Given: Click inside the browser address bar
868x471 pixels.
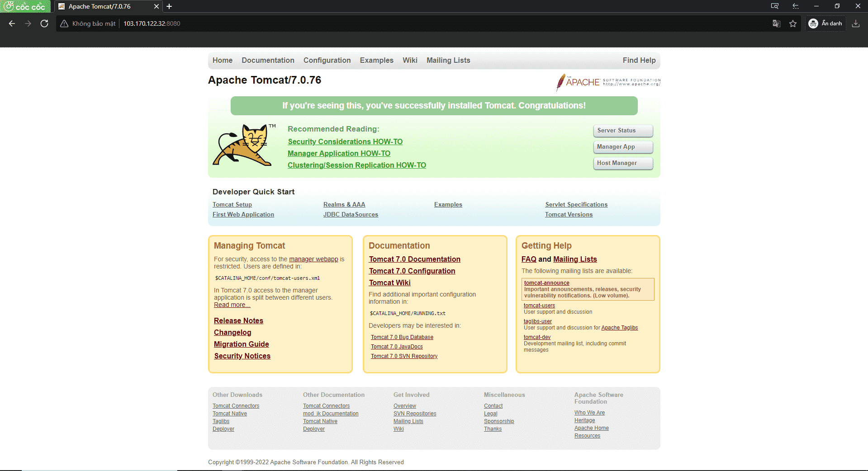Looking at the screenshot, I should 271,23.
